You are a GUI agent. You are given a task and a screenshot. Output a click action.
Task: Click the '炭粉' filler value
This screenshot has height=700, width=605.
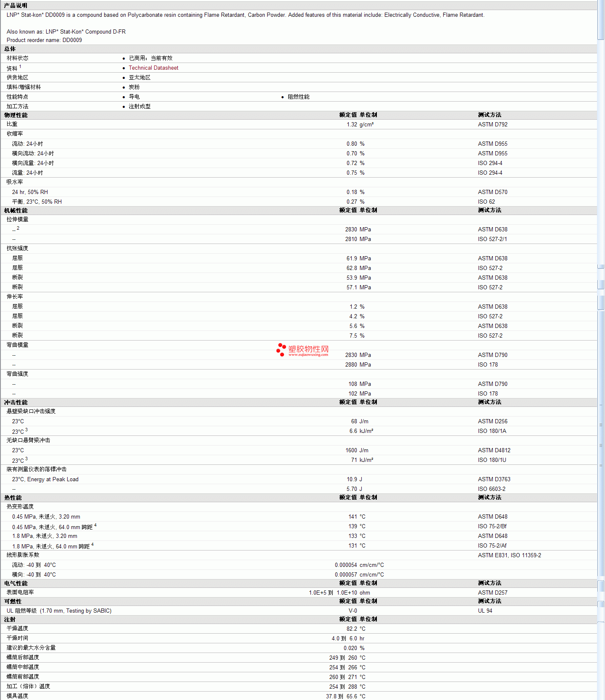(x=134, y=87)
